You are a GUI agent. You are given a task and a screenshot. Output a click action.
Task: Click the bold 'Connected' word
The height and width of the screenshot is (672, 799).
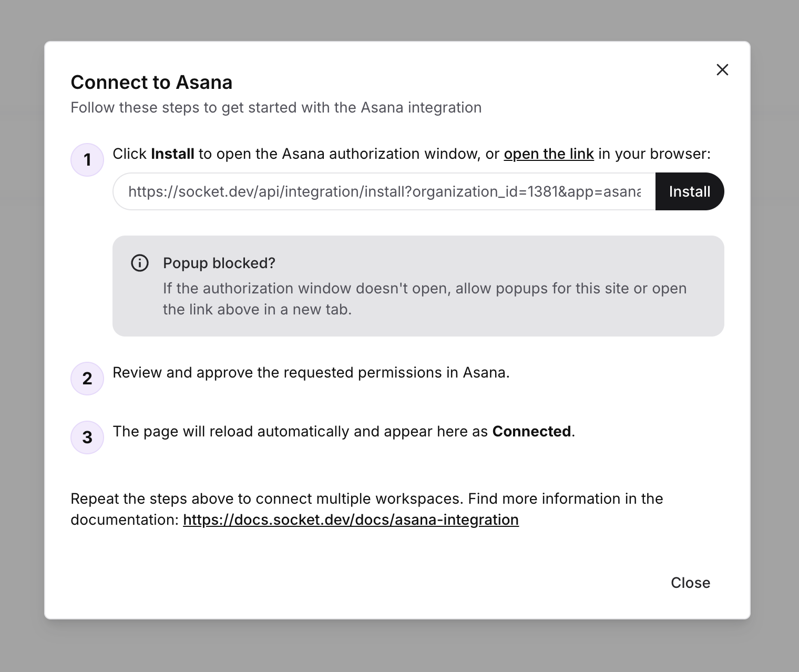pos(531,431)
